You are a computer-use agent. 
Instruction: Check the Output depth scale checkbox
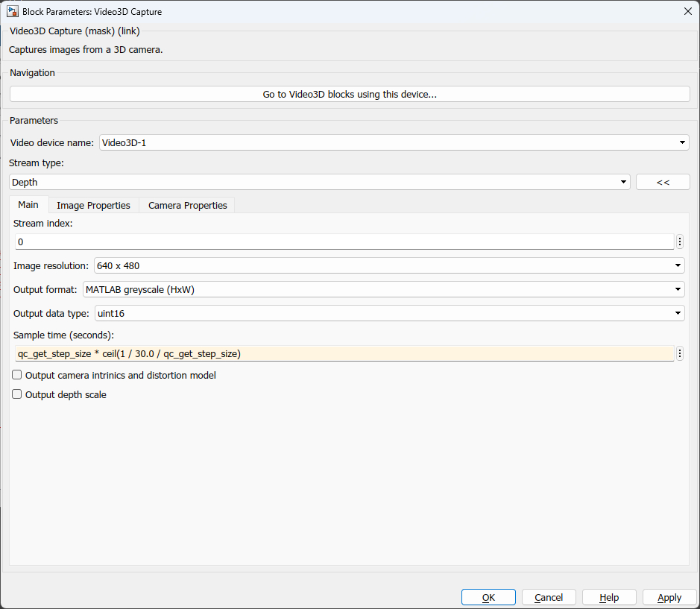(16, 394)
